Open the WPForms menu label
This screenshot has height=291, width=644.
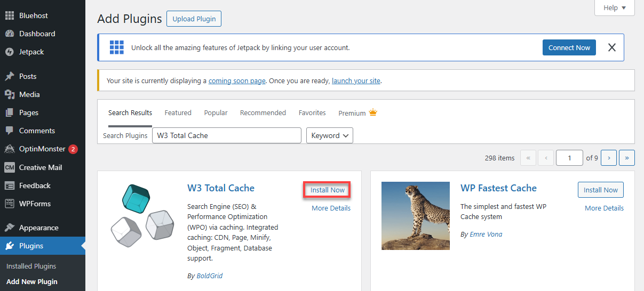35,204
